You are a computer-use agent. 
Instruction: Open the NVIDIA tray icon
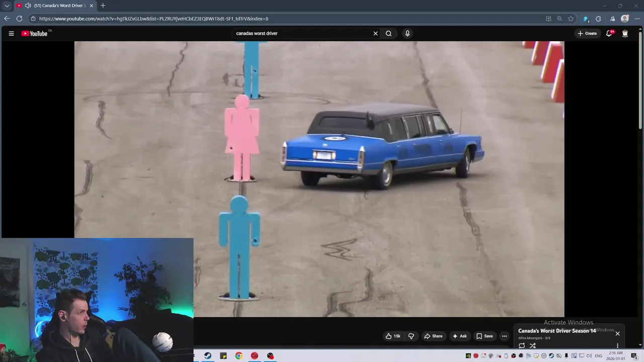(468, 356)
